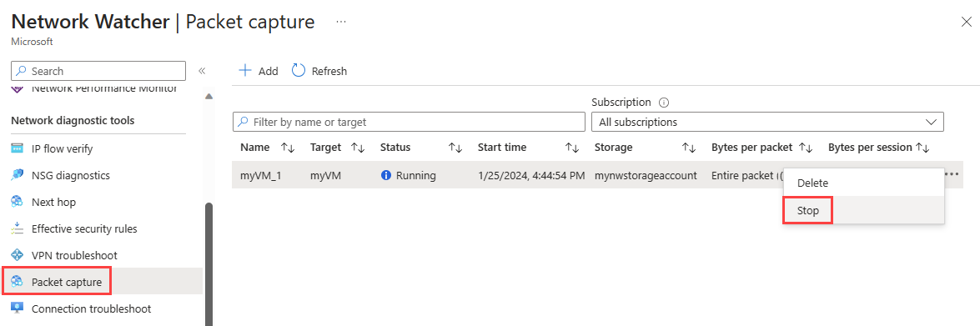Close the Network Watcher blade
Screen dimensions: 980x326
(966, 22)
